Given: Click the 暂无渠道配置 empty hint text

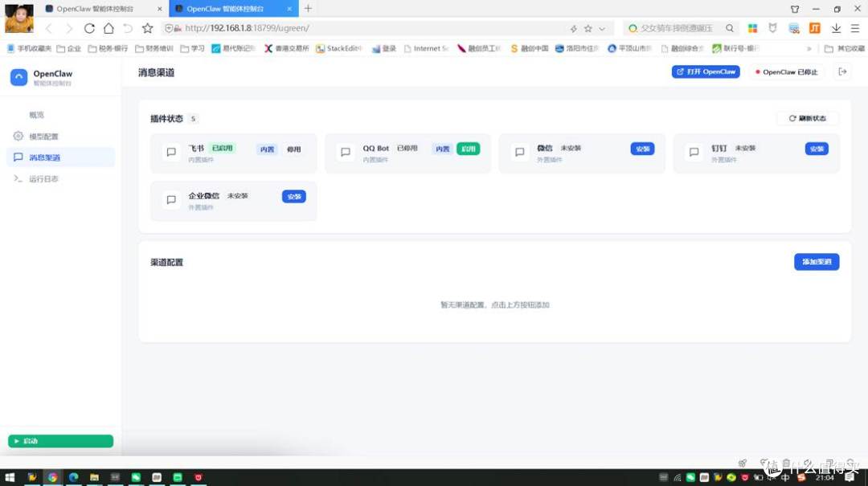Looking at the screenshot, I should click(x=495, y=305).
